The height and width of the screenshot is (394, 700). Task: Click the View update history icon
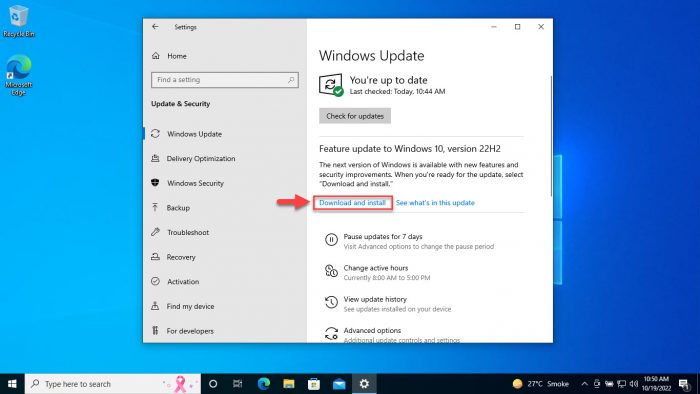pos(331,303)
